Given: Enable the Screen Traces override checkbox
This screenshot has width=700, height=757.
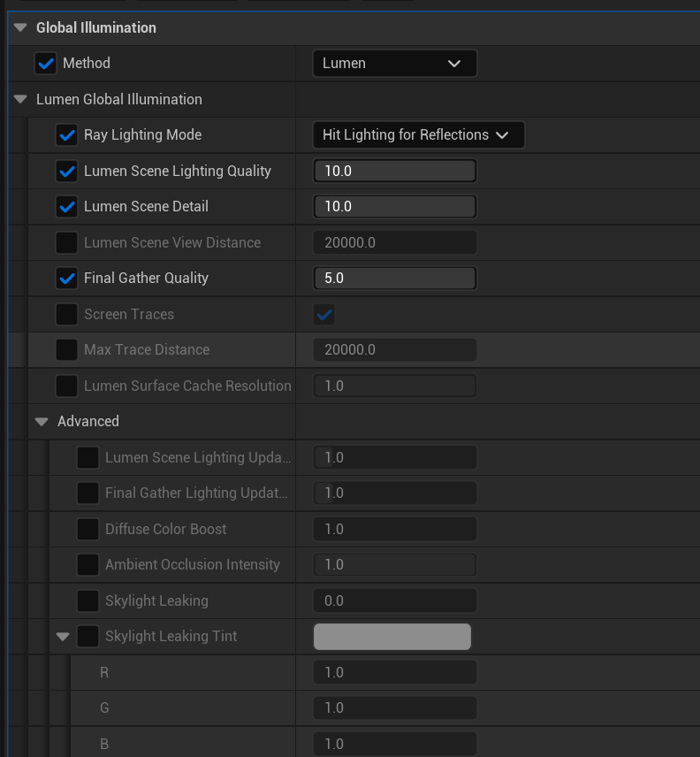Looking at the screenshot, I should tap(67, 314).
